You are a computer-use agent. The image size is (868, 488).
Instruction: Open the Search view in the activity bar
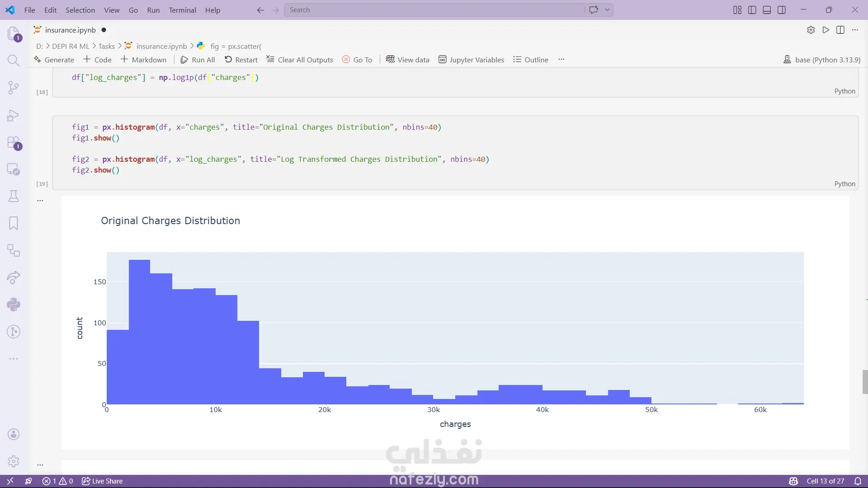14,61
